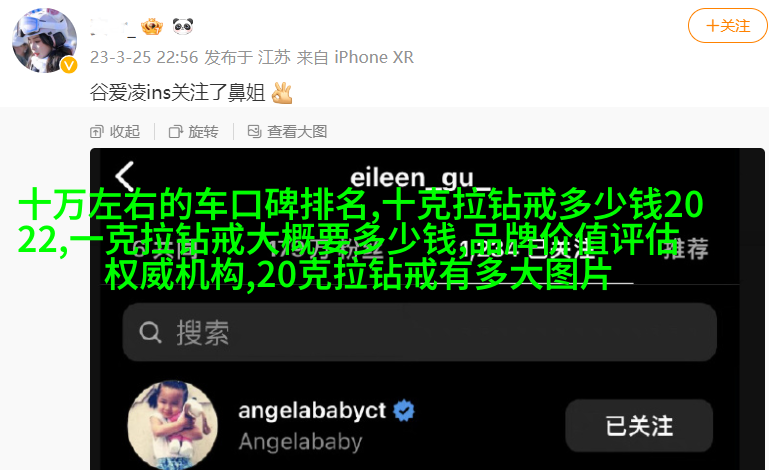Click the OK hand emoji
The height and width of the screenshot is (470, 769).
coord(282,92)
